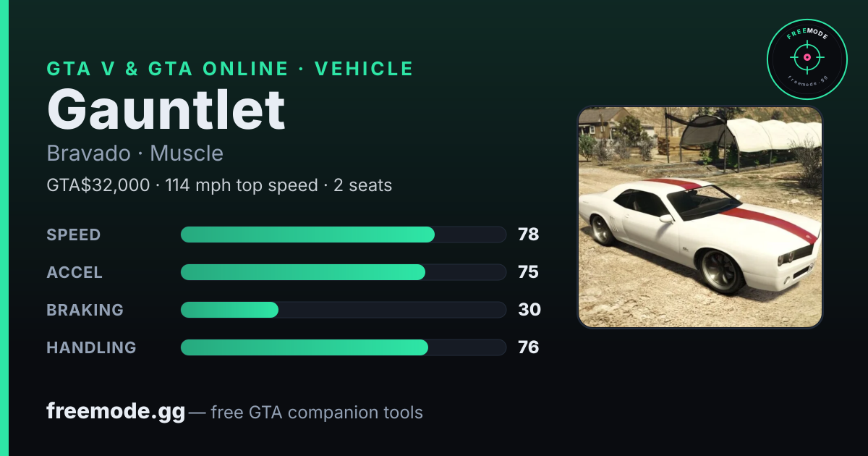Click the speed value 78
Viewport: 868px width, 456px height.
529,235
